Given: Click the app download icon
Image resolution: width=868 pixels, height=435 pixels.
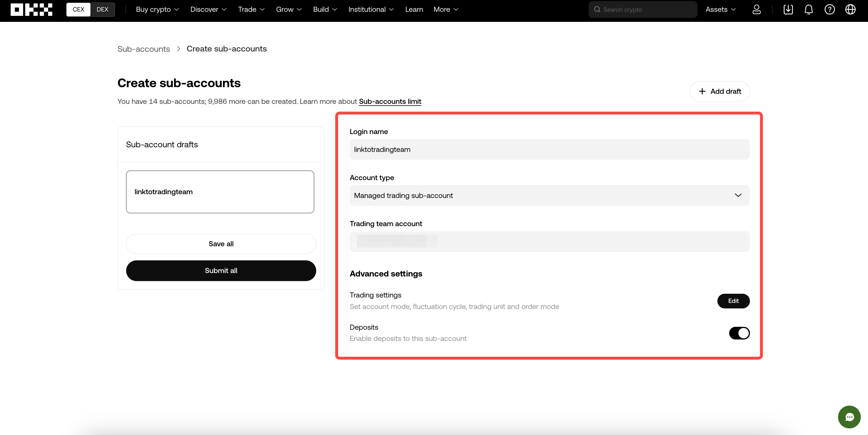Looking at the screenshot, I should [x=788, y=9].
